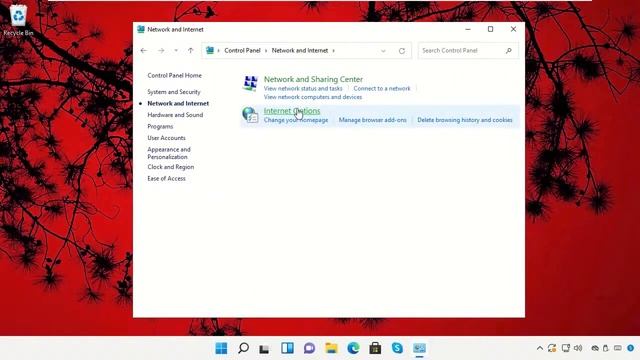Viewport: 640px width, 360px height.
Task: Click the Network and Internet title bar icon
Action: 141,29
